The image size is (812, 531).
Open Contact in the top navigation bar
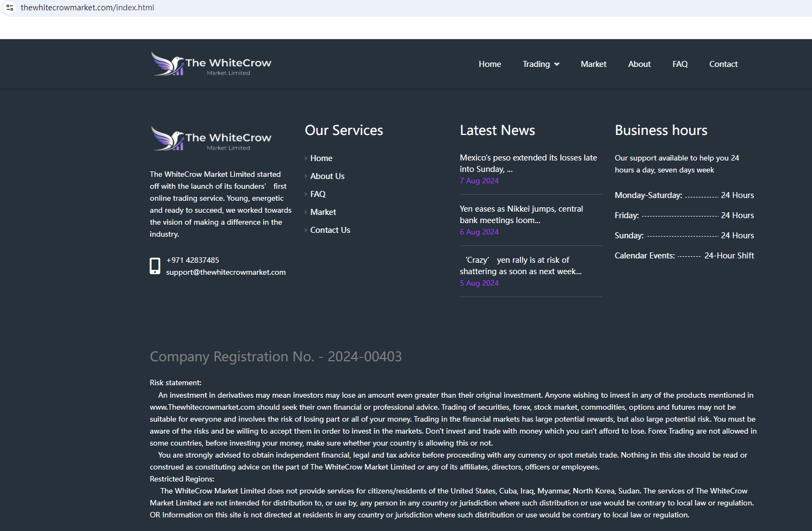coord(723,64)
